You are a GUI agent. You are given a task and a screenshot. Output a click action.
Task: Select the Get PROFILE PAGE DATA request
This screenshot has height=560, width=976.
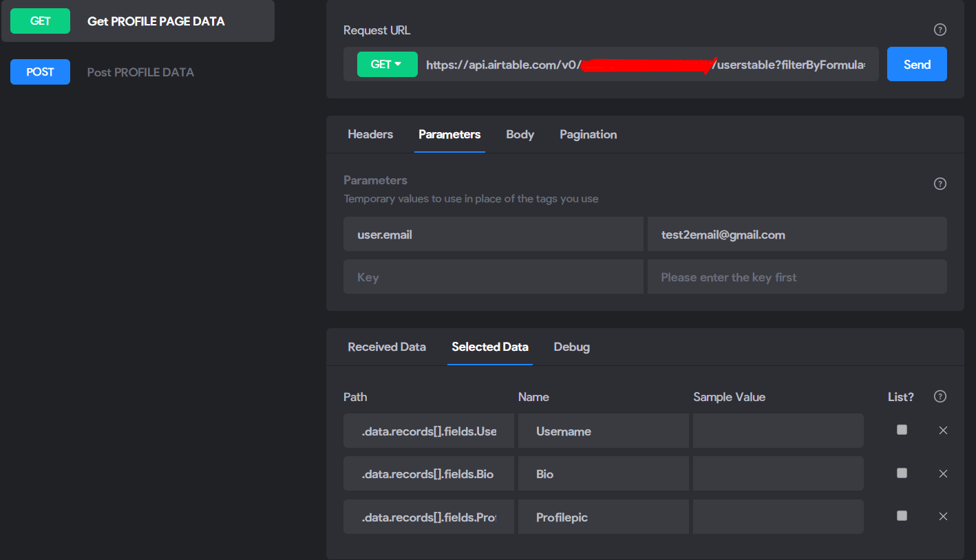[138, 21]
